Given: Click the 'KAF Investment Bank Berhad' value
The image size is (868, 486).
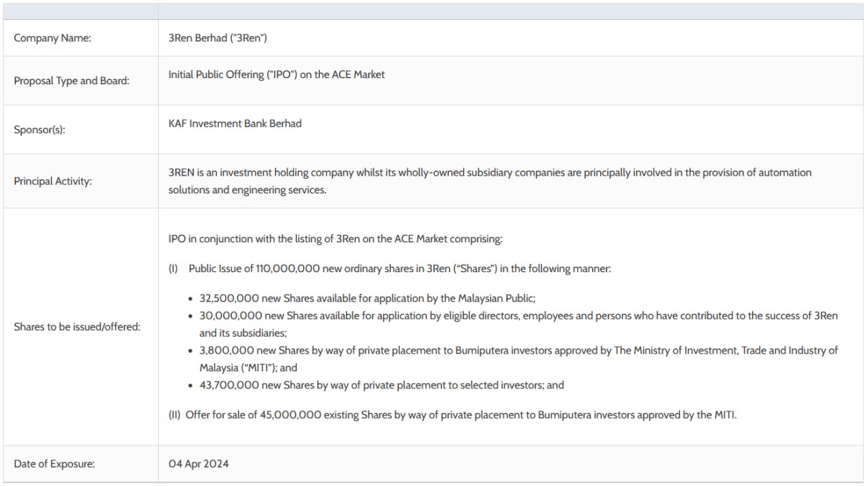Looking at the screenshot, I should (x=235, y=124).
